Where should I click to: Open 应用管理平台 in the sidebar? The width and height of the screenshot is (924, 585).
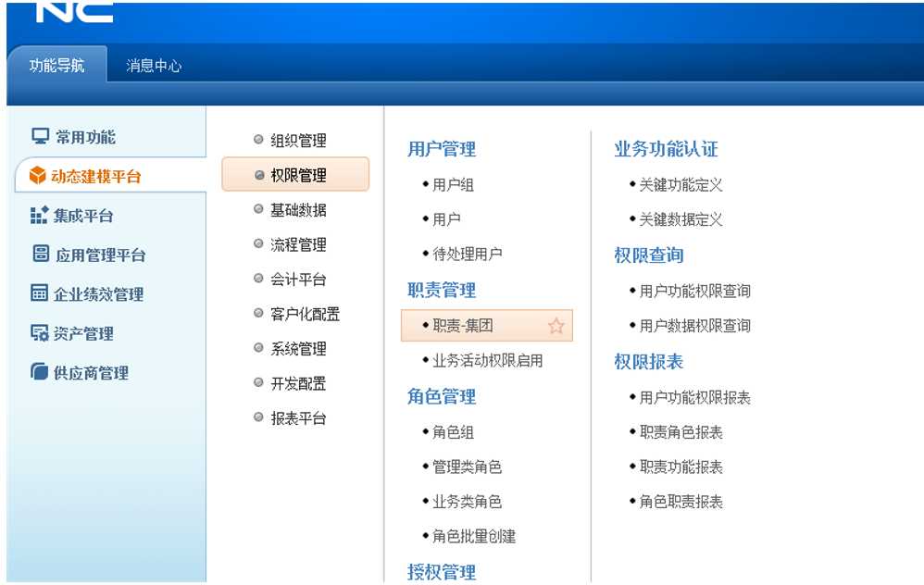(x=101, y=255)
